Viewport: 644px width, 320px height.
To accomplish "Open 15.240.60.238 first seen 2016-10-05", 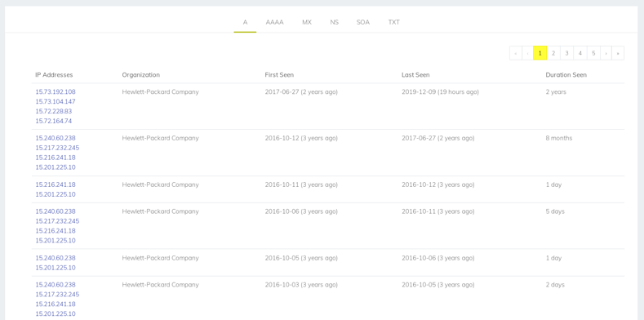I will 56,258.
